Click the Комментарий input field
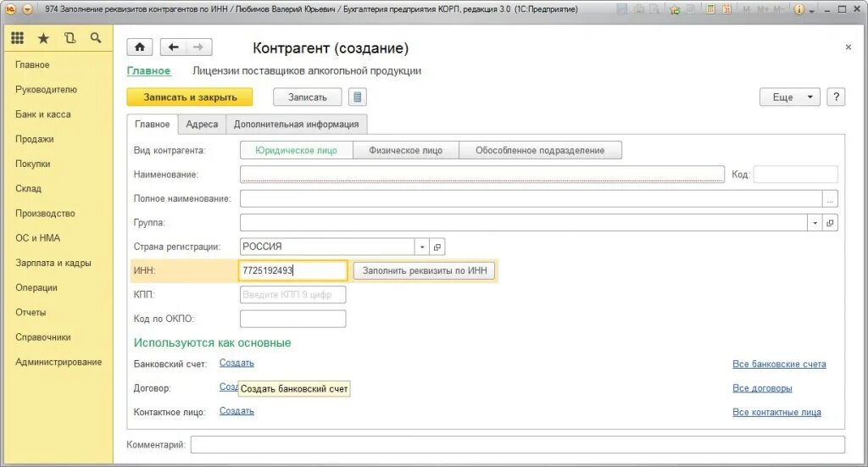Screen dimensions: 868x467 518,444
